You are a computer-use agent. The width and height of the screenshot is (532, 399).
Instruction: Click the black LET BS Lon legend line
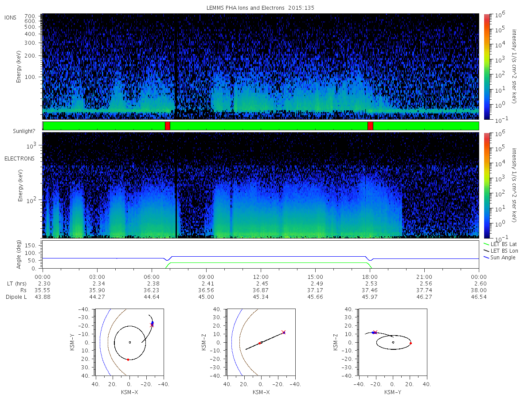point(486,251)
